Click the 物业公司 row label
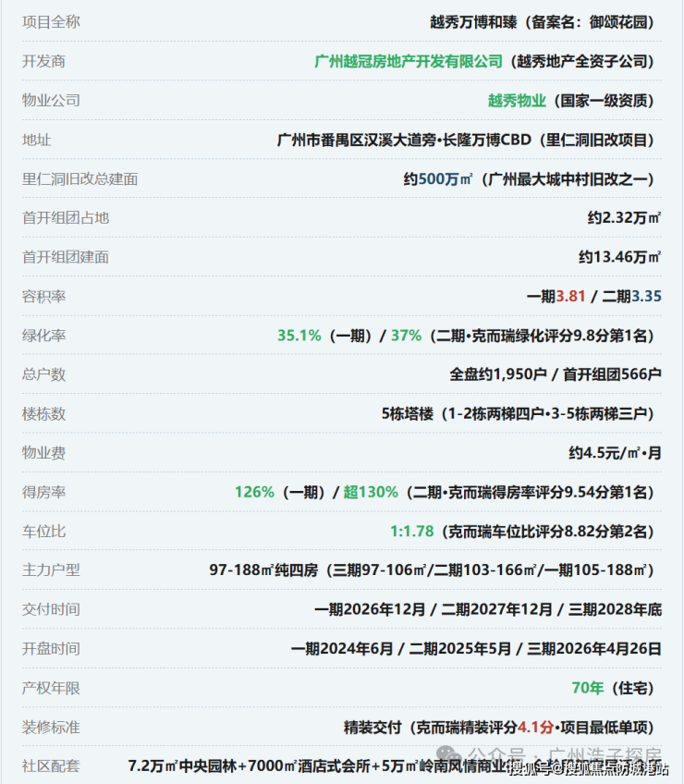Image resolution: width=684 pixels, height=784 pixels. (x=51, y=101)
